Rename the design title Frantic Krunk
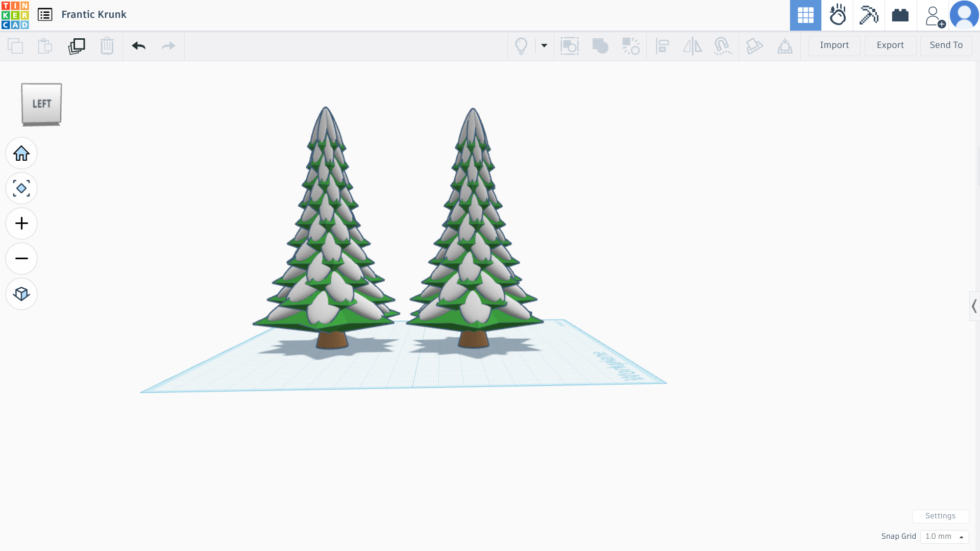The width and height of the screenshot is (980, 551). pos(94,15)
